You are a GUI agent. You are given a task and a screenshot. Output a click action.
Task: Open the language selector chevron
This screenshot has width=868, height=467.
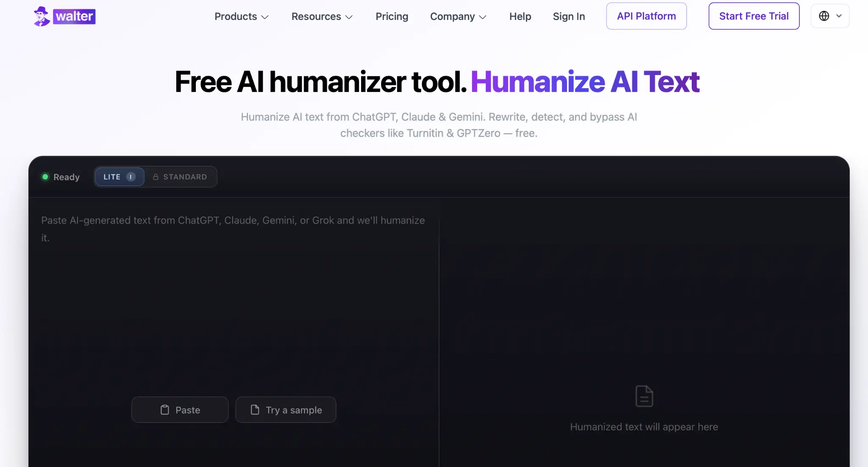[x=839, y=16]
